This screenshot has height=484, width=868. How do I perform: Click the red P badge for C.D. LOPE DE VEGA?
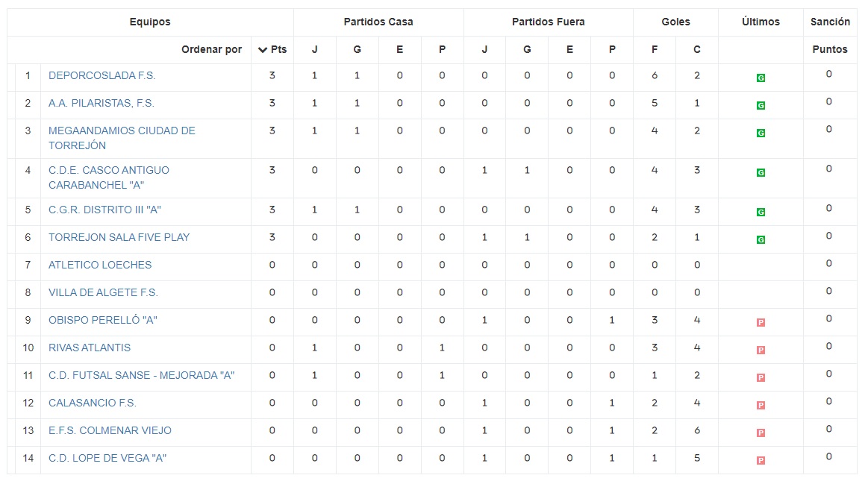[x=761, y=461]
